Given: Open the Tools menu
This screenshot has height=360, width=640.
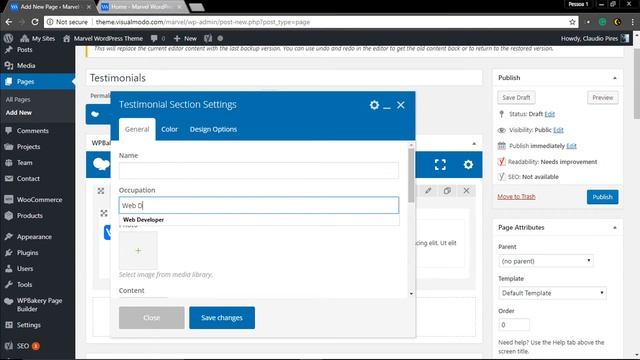Looking at the screenshot, I should click(x=24, y=285).
